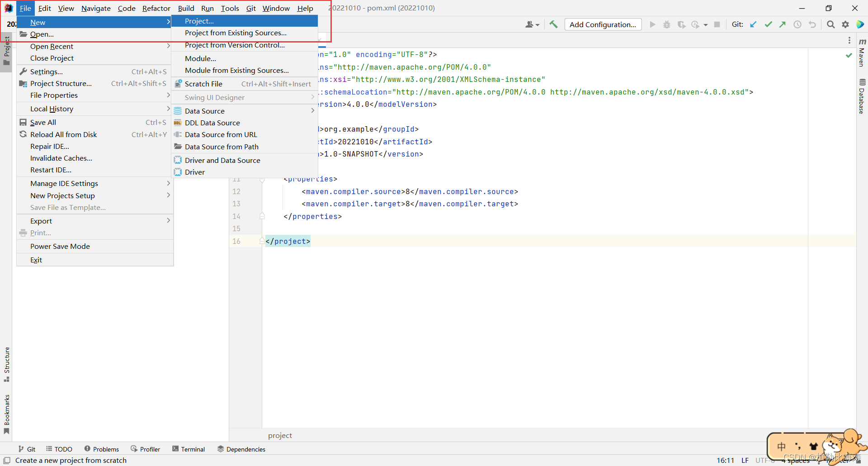Open the Terminal tool window tab

[189, 449]
